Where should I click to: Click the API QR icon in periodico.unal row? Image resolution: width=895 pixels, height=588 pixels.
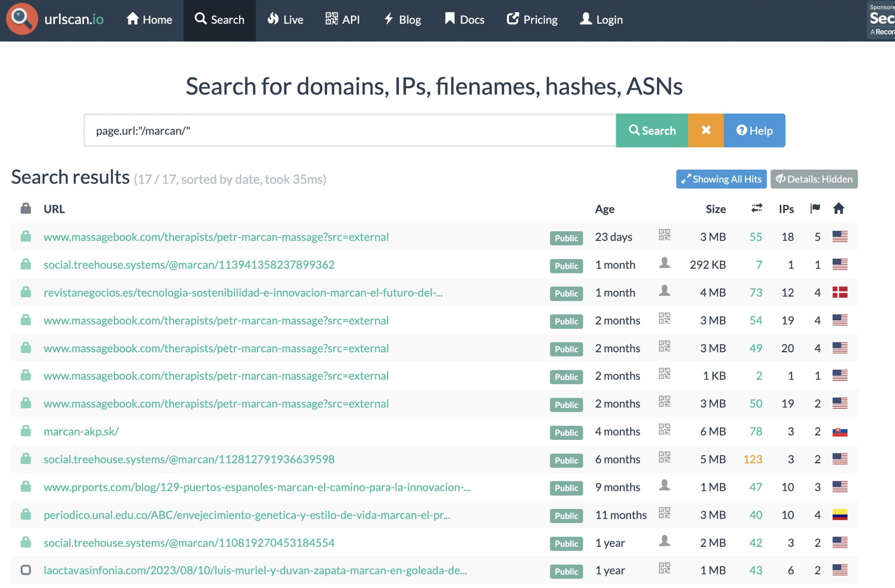coord(664,513)
